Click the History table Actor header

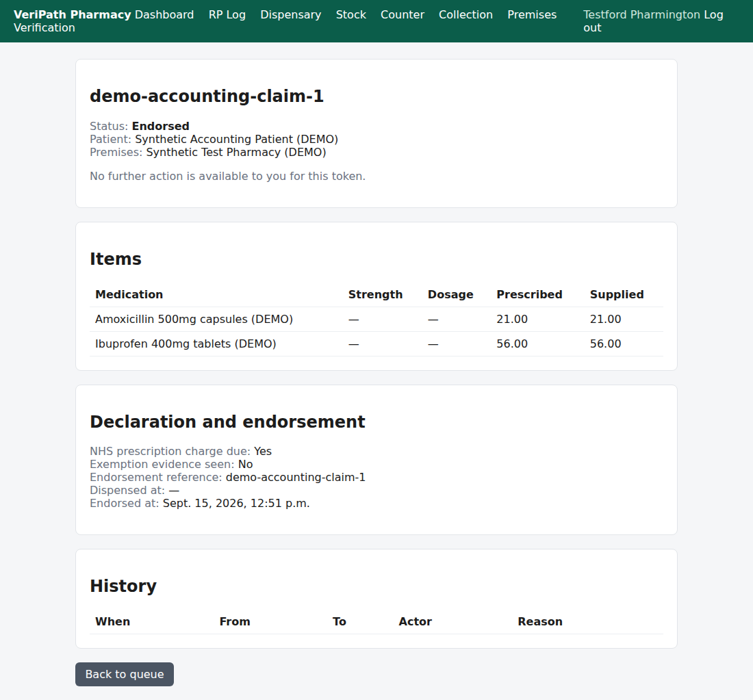[415, 621]
